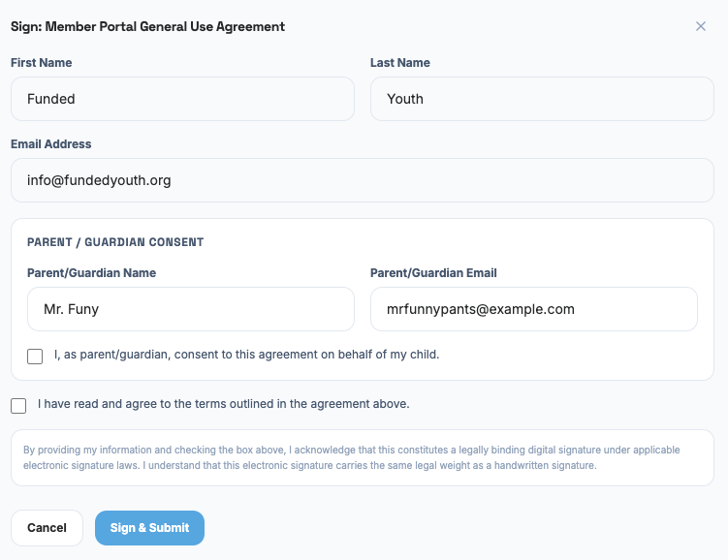
Task: Click the "Parent/Guardian Email" label text
Action: [433, 273]
